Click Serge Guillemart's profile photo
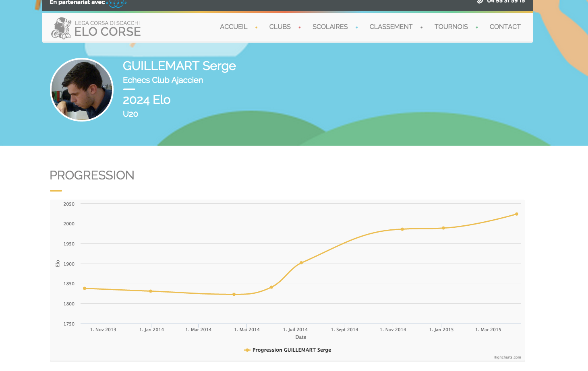Image resolution: width=588 pixels, height=371 pixels. pyautogui.click(x=82, y=90)
